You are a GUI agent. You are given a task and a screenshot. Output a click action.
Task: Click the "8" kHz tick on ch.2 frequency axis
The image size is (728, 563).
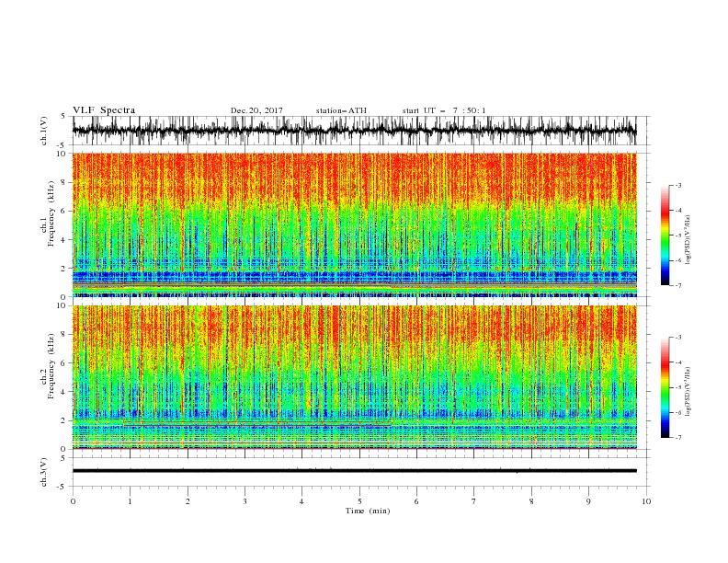pos(63,335)
